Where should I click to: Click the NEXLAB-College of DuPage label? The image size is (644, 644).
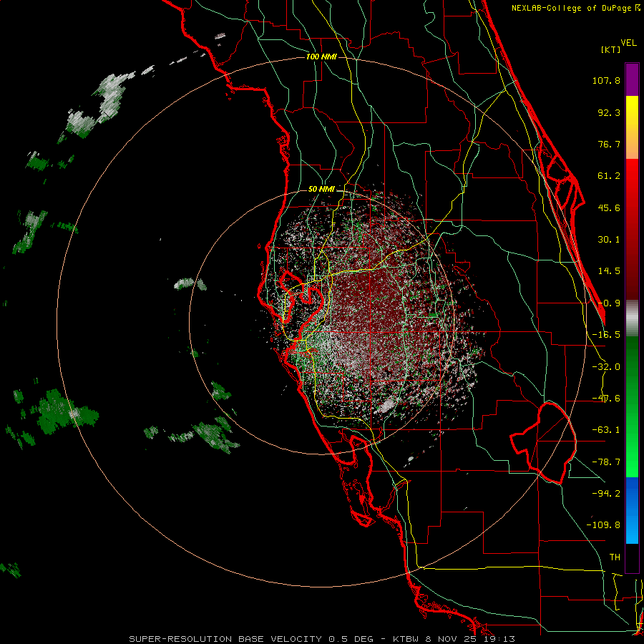tap(576, 8)
